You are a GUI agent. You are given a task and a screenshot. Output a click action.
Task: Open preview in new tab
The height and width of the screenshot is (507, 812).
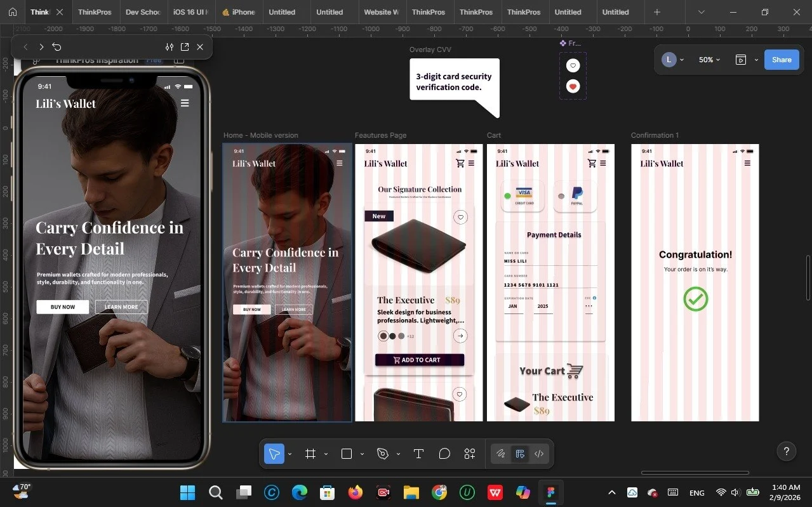[185, 47]
